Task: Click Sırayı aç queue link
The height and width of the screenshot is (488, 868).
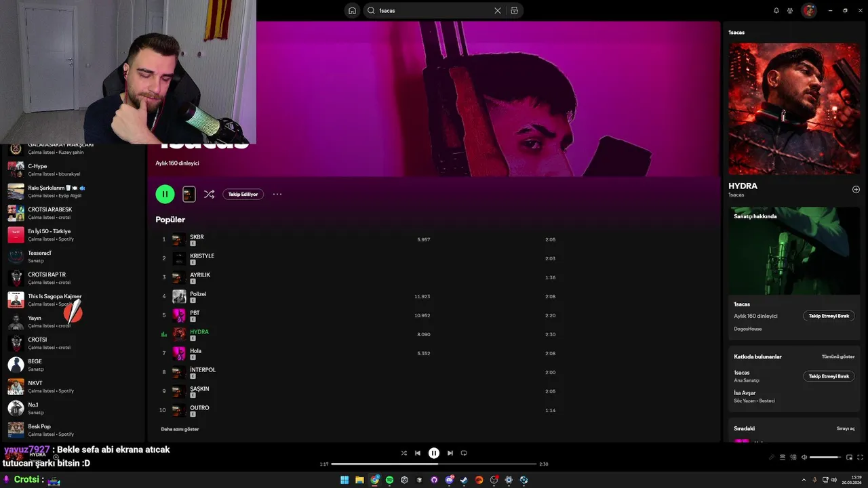Action: pyautogui.click(x=846, y=428)
